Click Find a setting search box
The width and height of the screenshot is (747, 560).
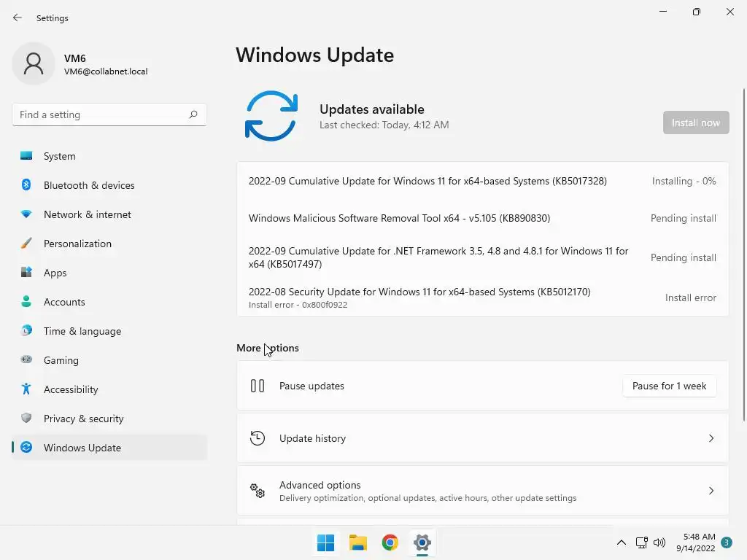[x=109, y=114]
